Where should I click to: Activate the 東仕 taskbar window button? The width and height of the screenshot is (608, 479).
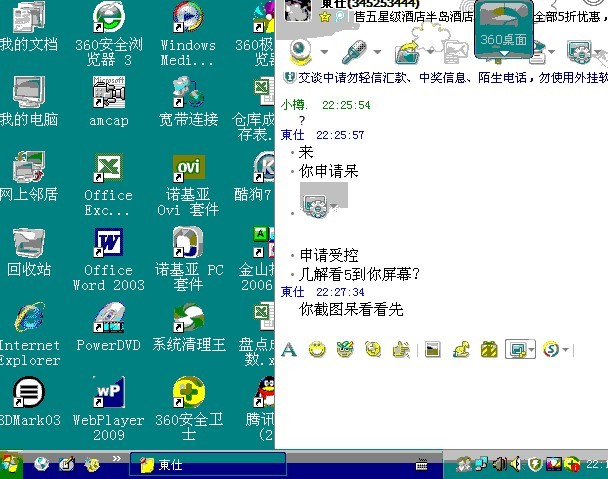208,465
